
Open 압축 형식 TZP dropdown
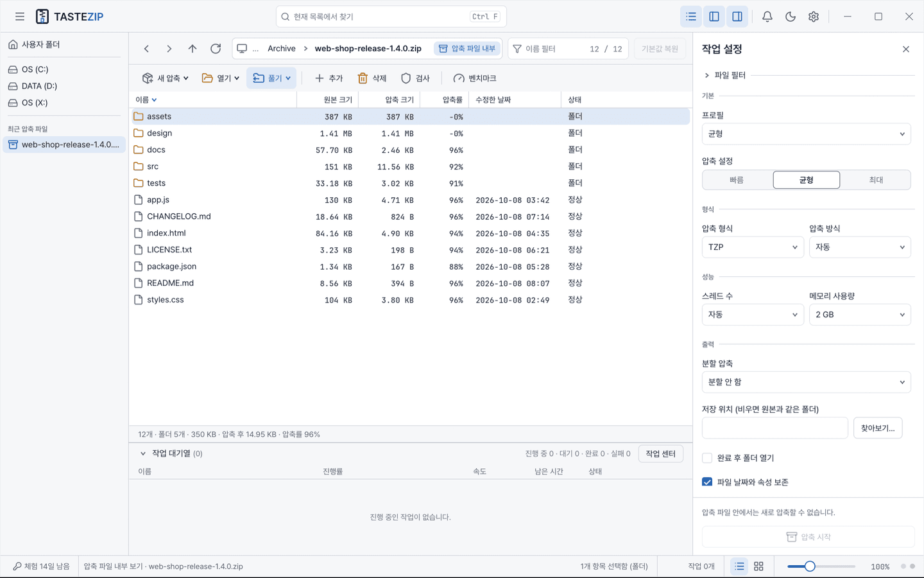click(753, 247)
